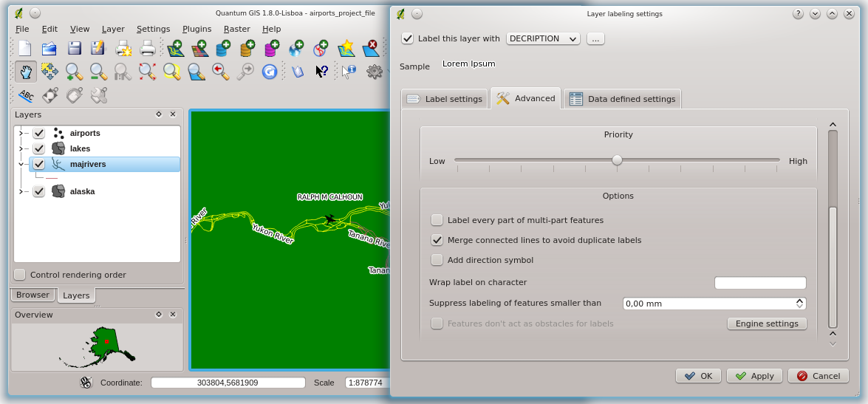Click the Zoom In magnifier tool

74,71
